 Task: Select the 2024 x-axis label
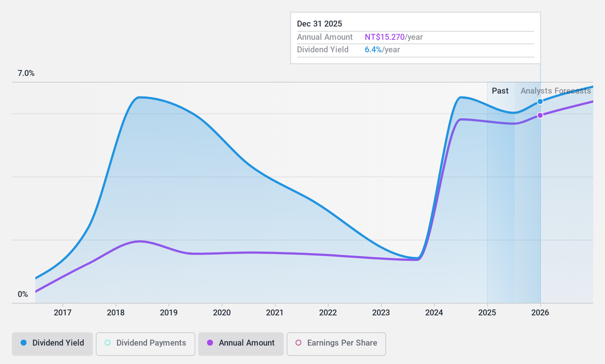434,313
